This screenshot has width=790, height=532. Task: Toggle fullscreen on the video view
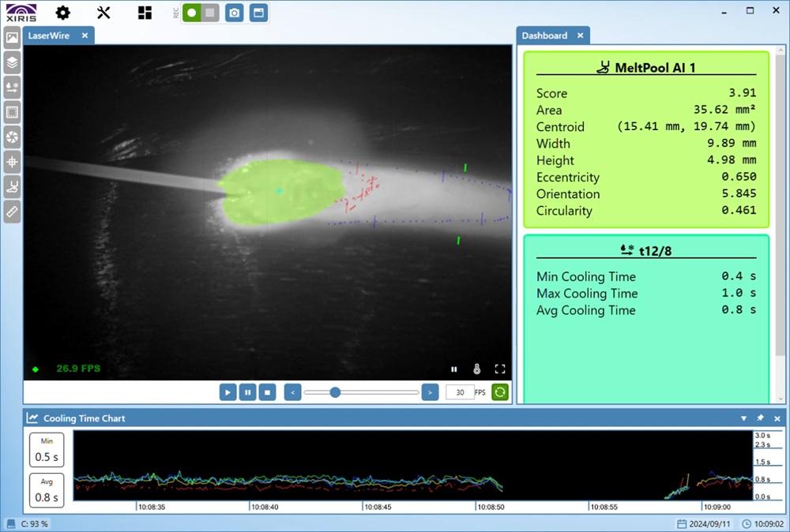499,369
